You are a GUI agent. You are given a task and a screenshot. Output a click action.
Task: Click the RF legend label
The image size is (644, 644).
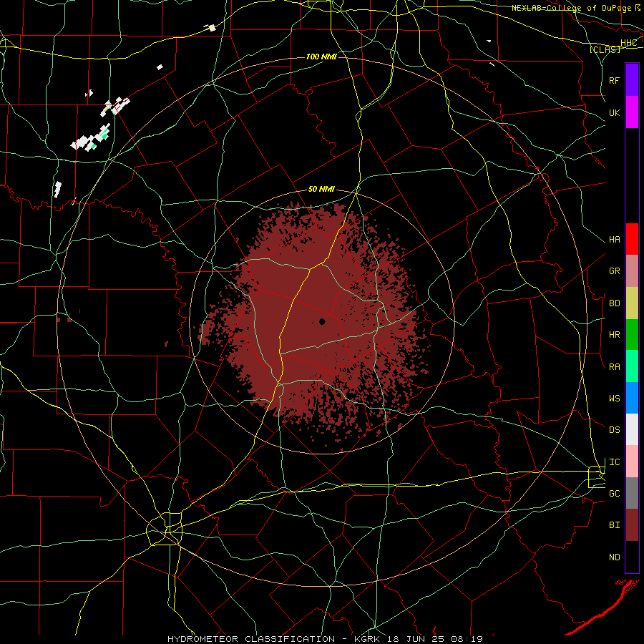614,80
